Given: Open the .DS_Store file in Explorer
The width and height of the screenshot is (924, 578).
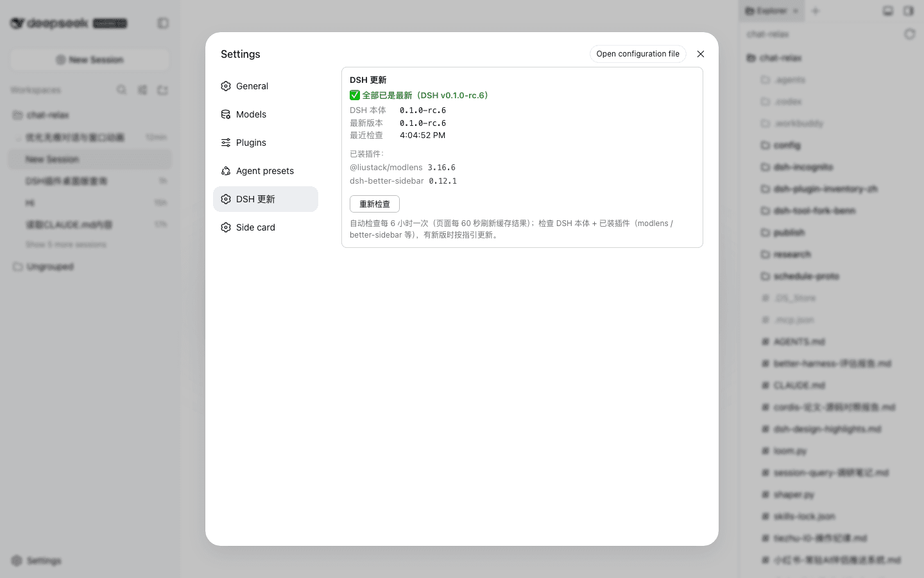Looking at the screenshot, I should tap(832, 298).
